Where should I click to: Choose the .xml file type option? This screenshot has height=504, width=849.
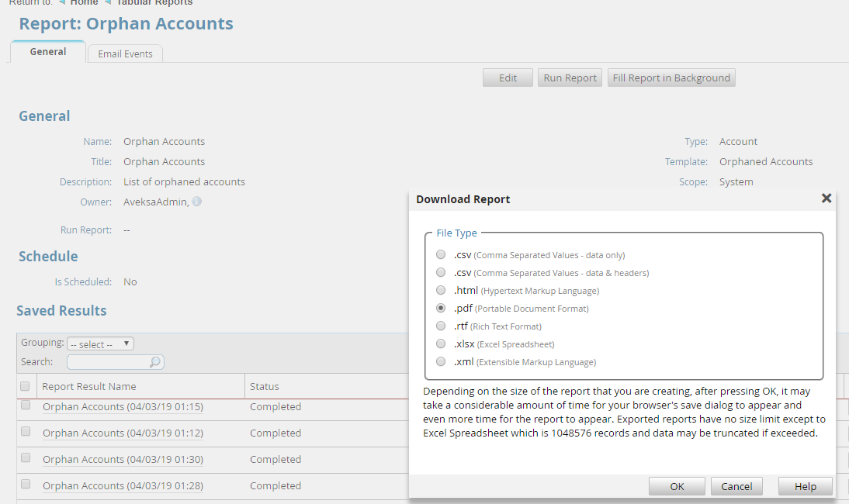tap(441, 362)
